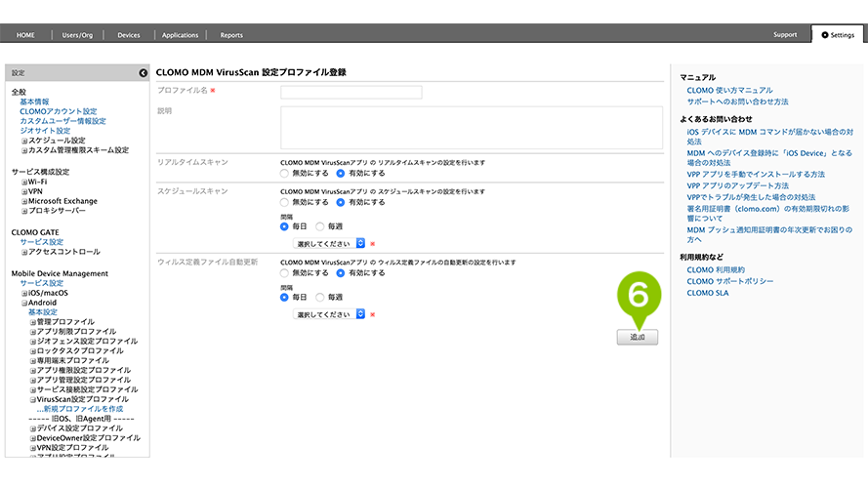868x488 pixels.
Task: Expand ロックタスクプロファイル tree node
Action: pyautogui.click(x=32, y=351)
